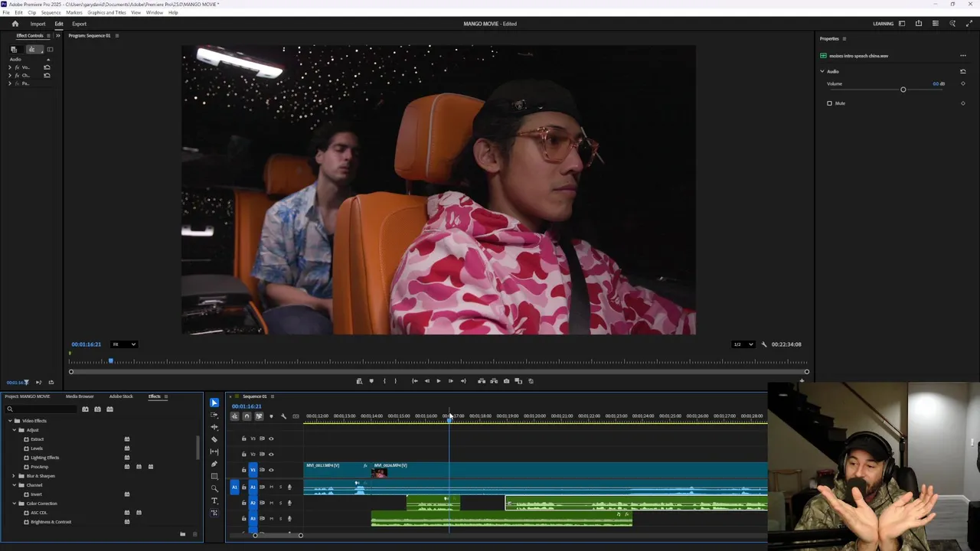Switch to Project: MANGO MOVIE tab
The height and width of the screenshot is (551, 980).
click(28, 396)
